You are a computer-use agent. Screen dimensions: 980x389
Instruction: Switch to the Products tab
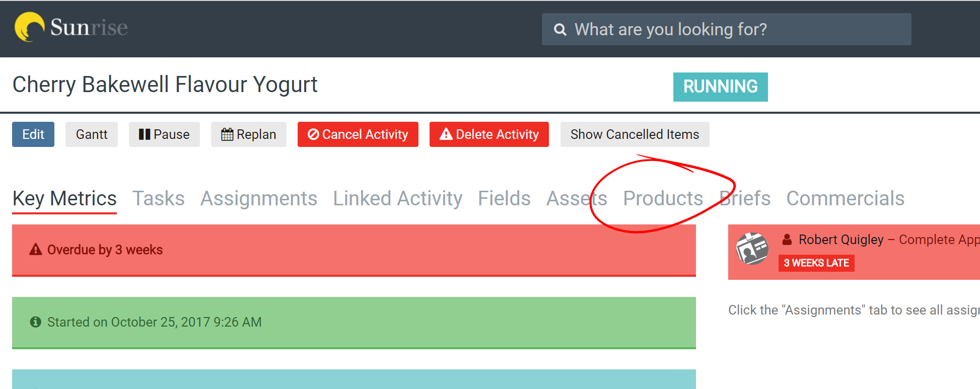pyautogui.click(x=663, y=198)
